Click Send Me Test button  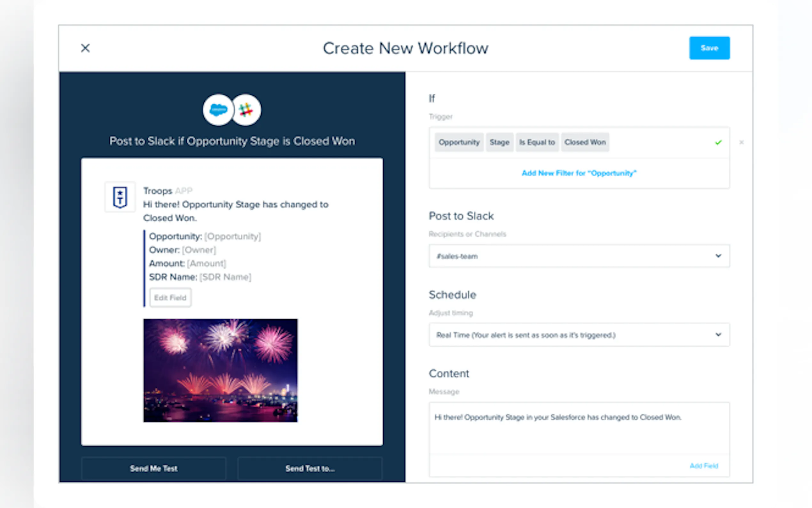(154, 468)
